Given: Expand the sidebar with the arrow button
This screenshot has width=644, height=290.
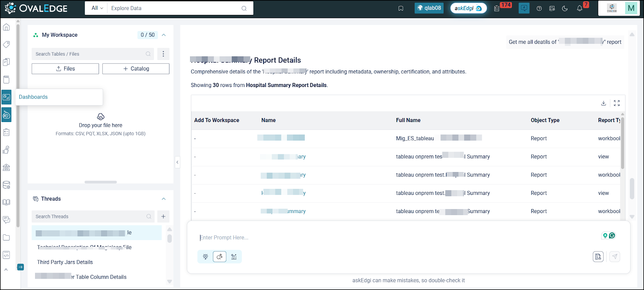Looking at the screenshot, I should 21,267.
